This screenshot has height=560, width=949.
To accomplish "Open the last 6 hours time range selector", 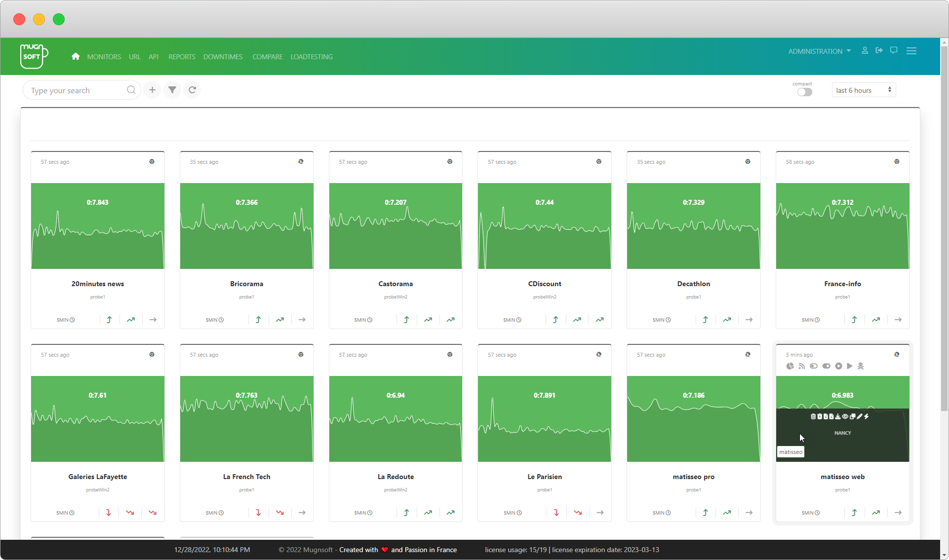I will click(864, 90).
